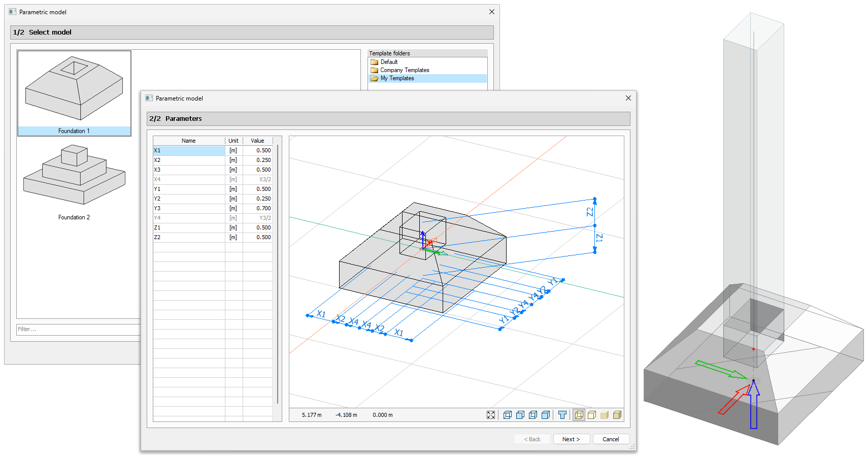
Task: Click the fourth blue cube view icon
Action: [x=545, y=415]
